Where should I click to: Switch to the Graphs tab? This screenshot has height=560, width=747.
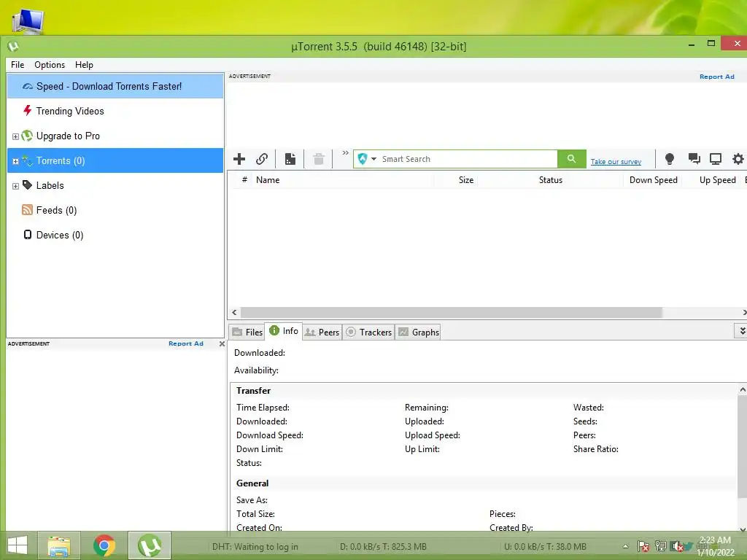419,332
